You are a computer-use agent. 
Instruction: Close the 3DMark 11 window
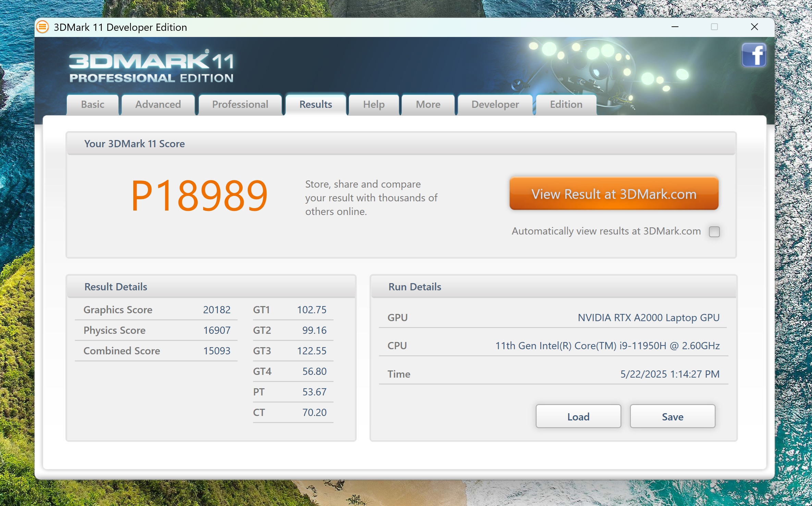pyautogui.click(x=754, y=27)
